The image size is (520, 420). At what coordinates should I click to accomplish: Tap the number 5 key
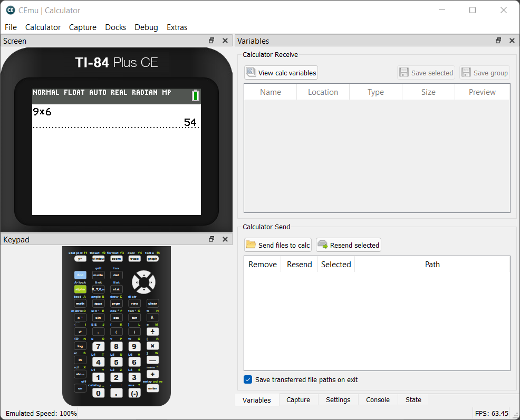[117, 363]
